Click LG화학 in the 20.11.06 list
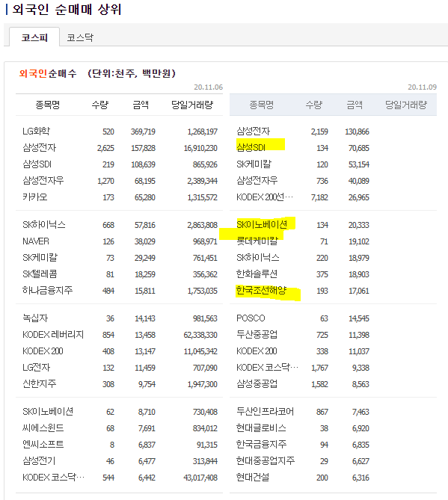Image resolution: width=448 pixels, height=500 pixels. pos(36,131)
